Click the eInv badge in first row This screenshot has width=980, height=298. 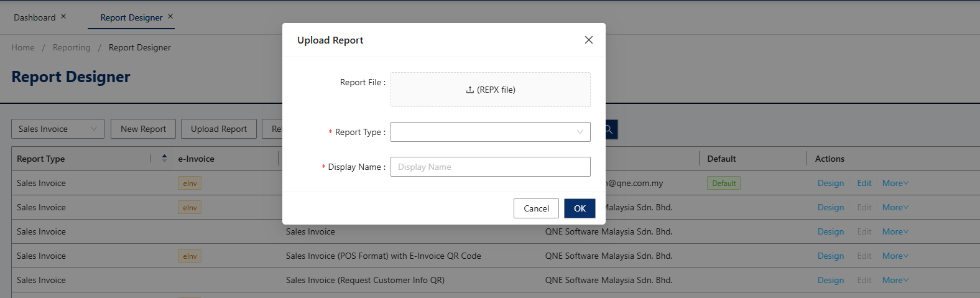(x=190, y=184)
